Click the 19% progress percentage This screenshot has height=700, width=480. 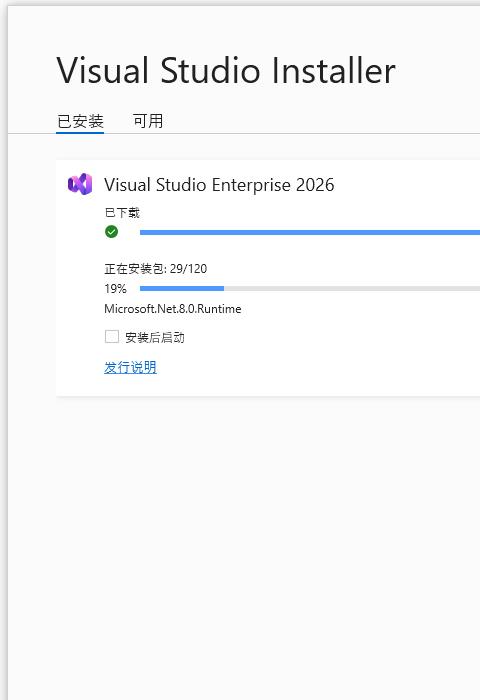pyautogui.click(x=115, y=289)
